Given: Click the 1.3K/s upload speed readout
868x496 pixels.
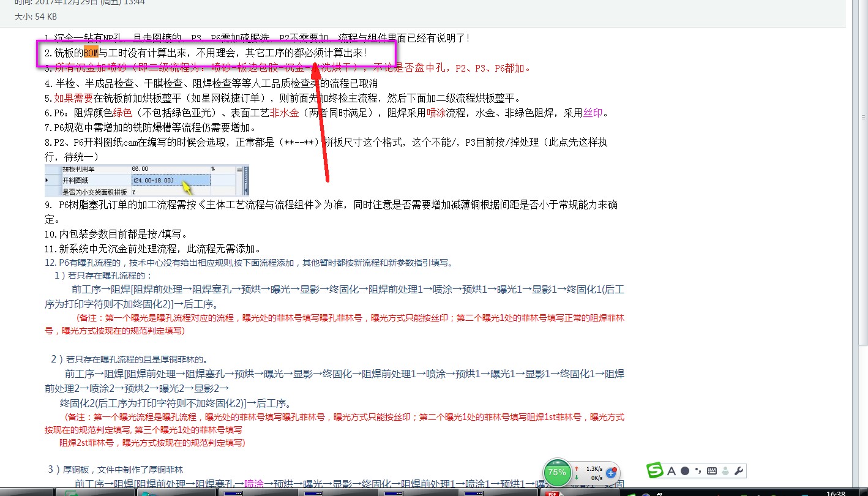Looking at the screenshot, I should pos(594,468).
